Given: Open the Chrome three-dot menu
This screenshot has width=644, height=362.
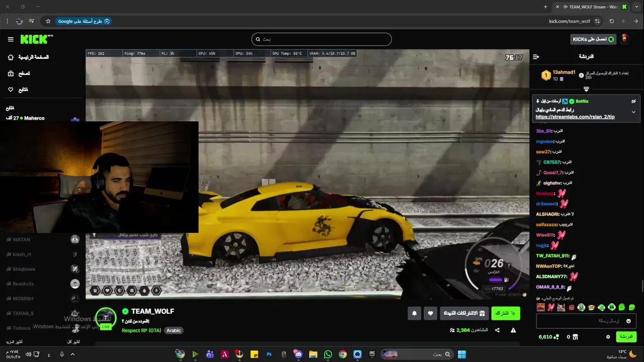Looking at the screenshot, I should coord(7,21).
